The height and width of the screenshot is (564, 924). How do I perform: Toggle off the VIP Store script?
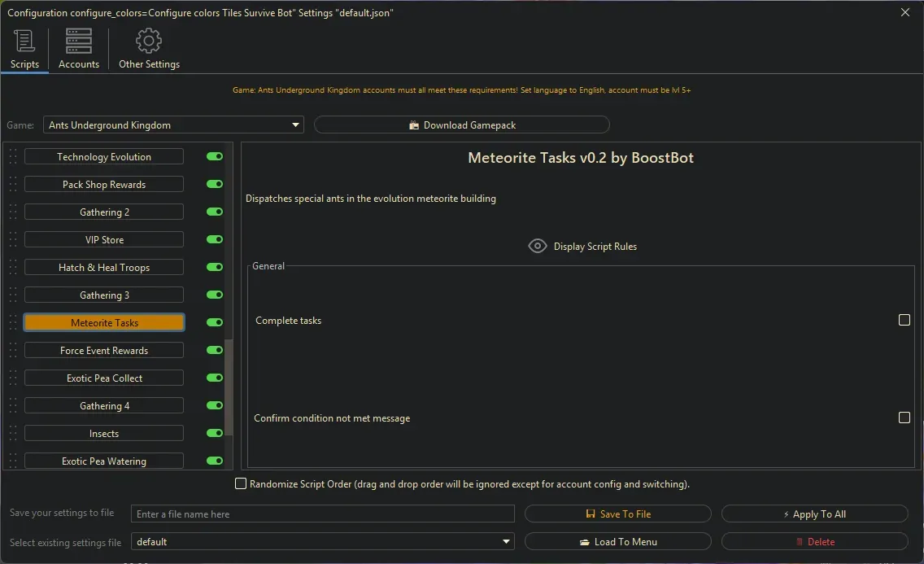[214, 239]
